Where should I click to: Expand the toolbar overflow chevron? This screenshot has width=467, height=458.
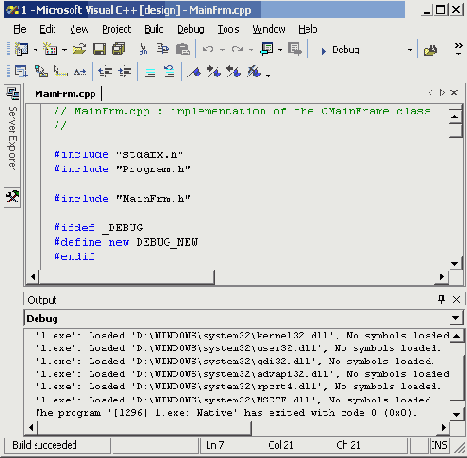tap(459, 49)
